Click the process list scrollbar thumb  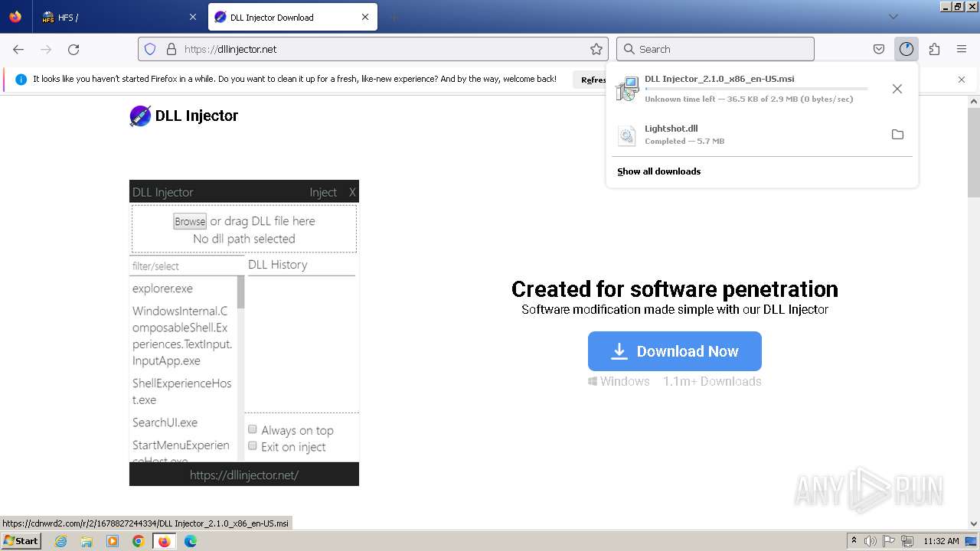[240, 292]
